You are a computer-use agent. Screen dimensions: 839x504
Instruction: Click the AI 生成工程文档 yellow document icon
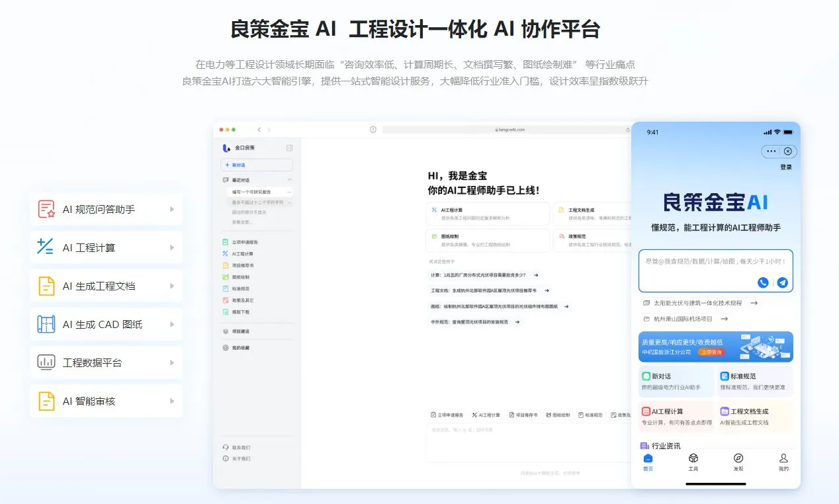click(x=46, y=286)
